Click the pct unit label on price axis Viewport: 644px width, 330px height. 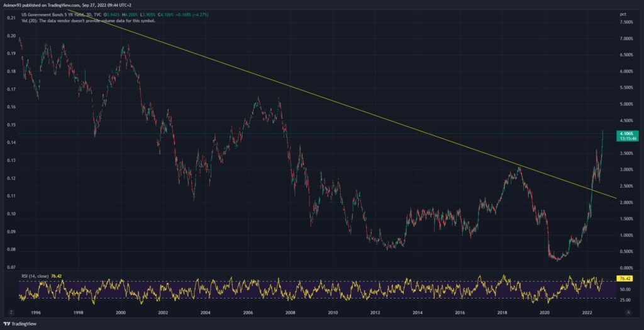pos(623,14)
